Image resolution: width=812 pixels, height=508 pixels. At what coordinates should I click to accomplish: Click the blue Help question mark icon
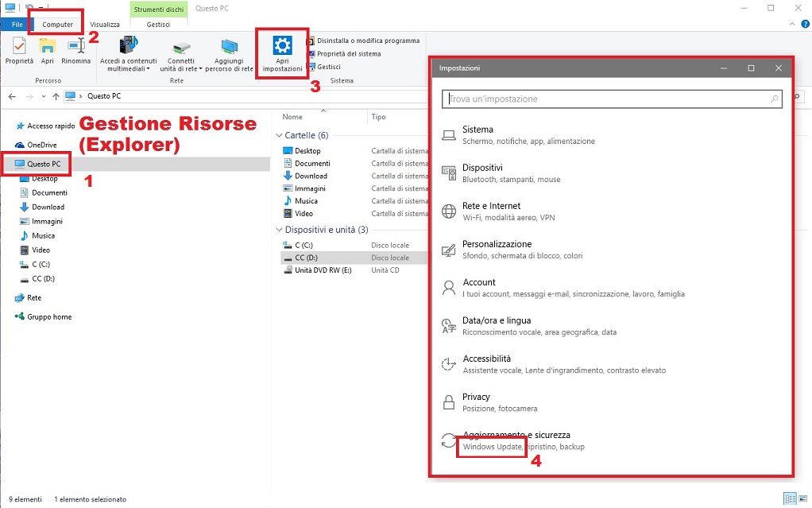(806, 24)
